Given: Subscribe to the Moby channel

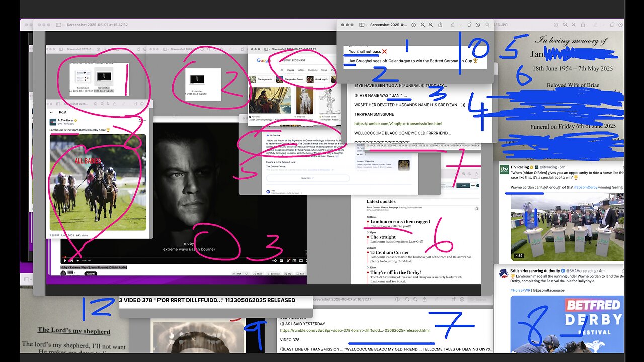Looking at the screenshot, I should coord(91,273).
